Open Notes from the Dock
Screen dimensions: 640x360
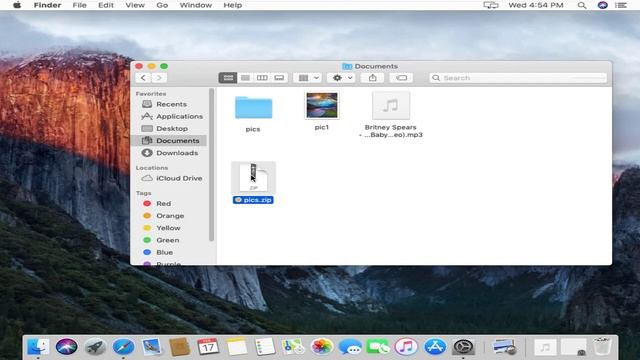click(x=237, y=347)
